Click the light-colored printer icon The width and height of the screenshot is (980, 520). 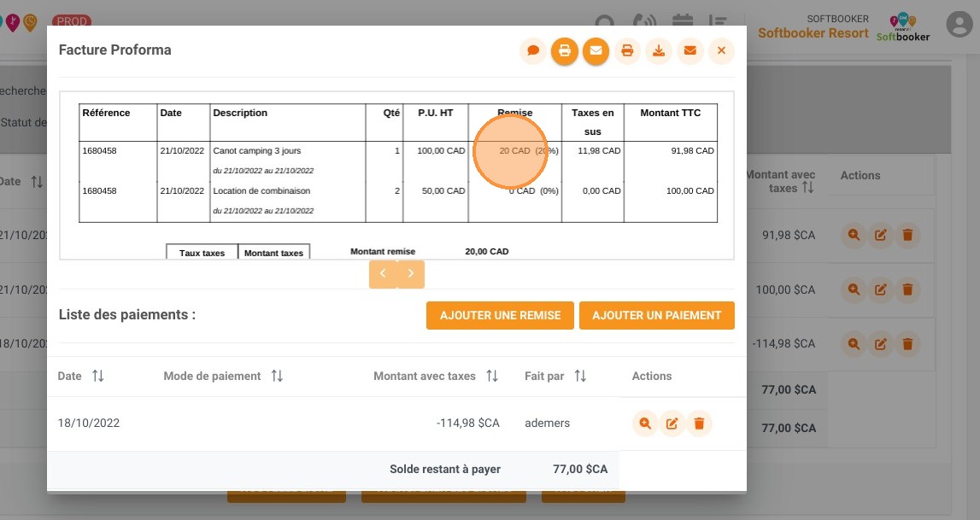click(627, 50)
